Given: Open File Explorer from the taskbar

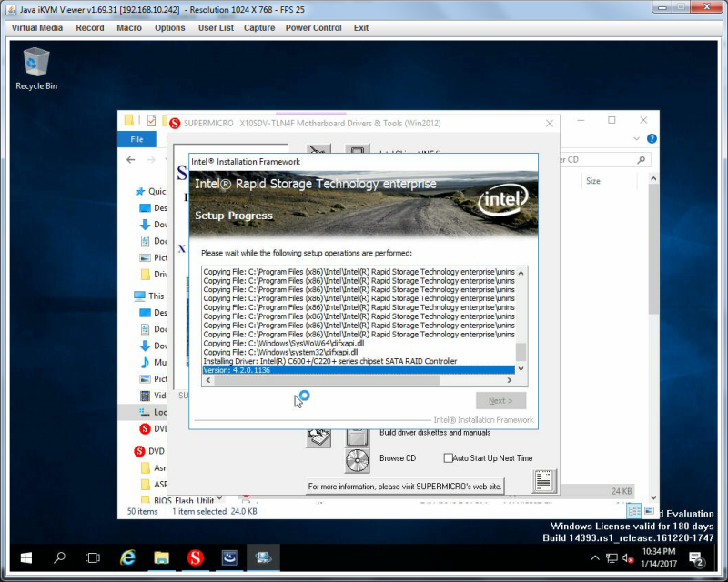Looking at the screenshot, I should pyautogui.click(x=161, y=557).
